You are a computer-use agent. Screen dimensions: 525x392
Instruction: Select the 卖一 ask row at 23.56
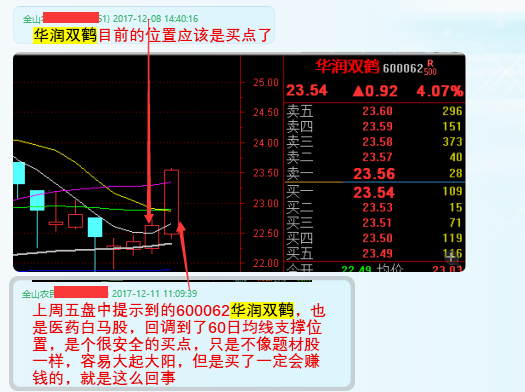tap(374, 174)
